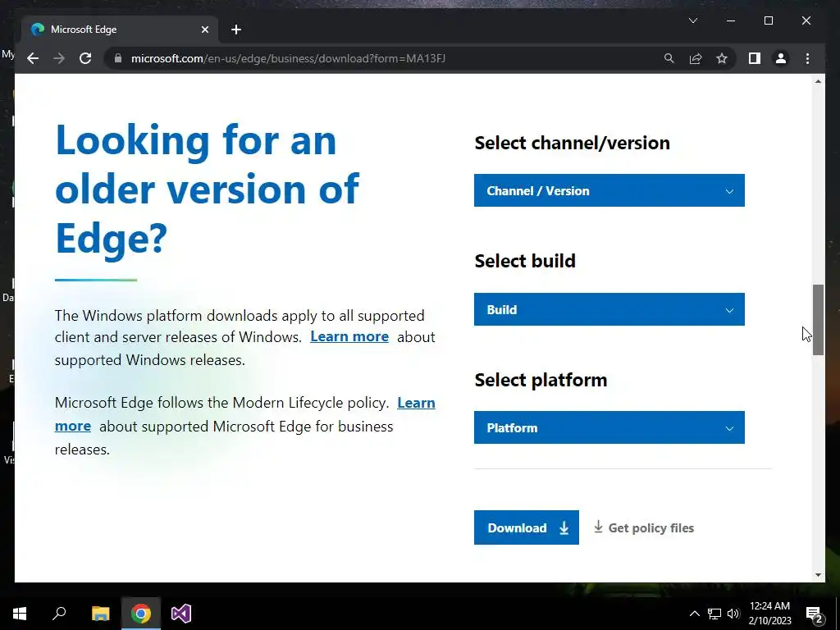The height and width of the screenshot is (630, 840).
Task: Click Get policy files link
Action: coord(643,527)
